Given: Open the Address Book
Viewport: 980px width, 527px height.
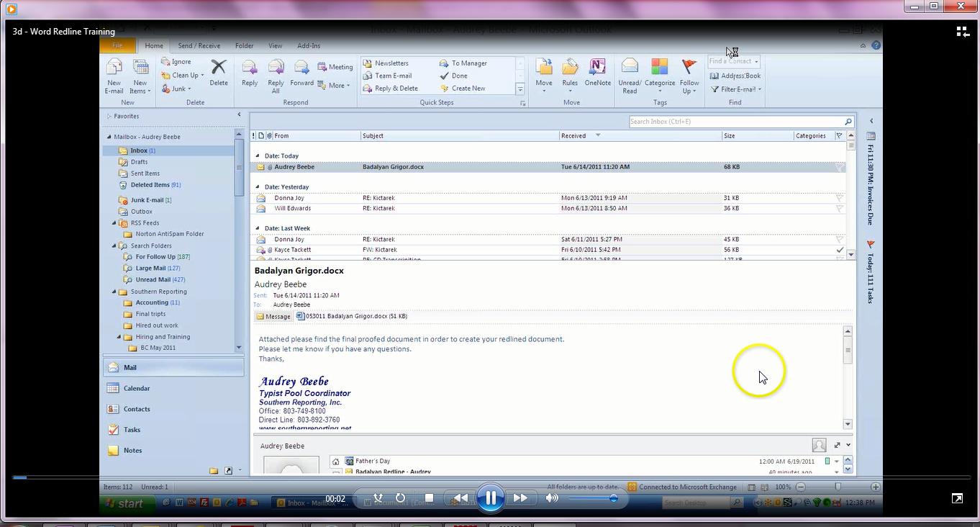Looking at the screenshot, I should 735,76.
